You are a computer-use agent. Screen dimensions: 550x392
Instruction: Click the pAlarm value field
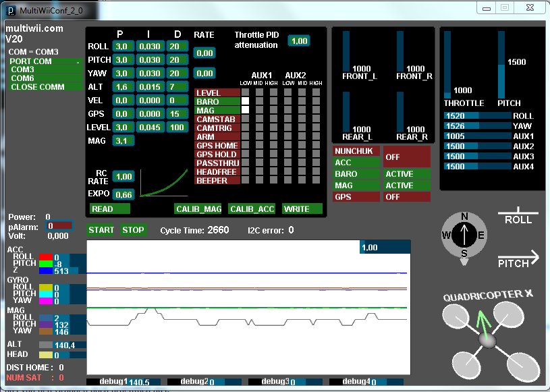[x=59, y=225]
